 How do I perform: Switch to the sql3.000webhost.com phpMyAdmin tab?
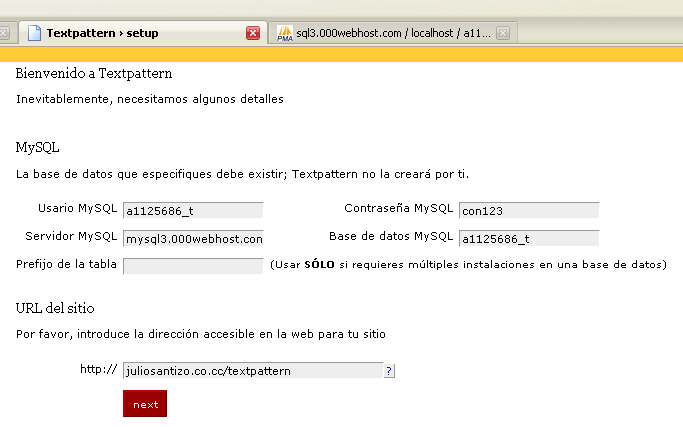[x=392, y=33]
